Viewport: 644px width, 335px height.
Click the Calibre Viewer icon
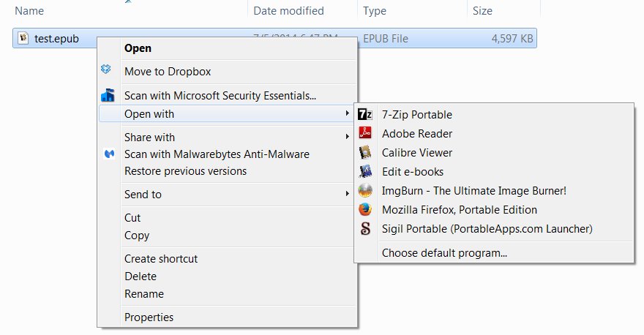[365, 153]
